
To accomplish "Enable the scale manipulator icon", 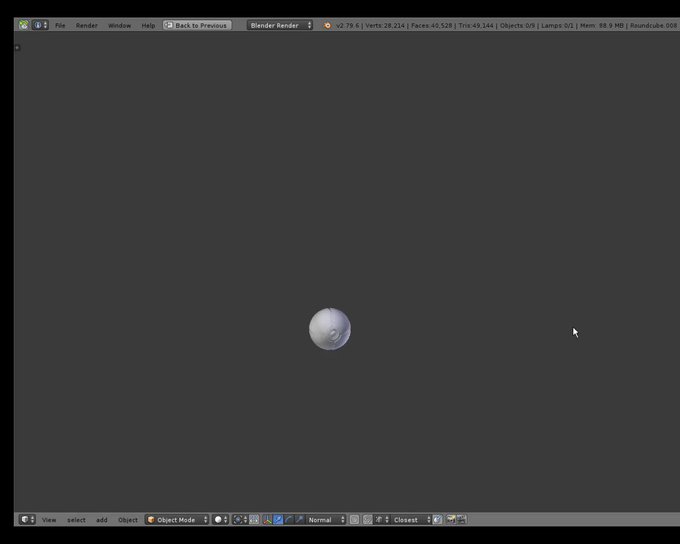I will tap(299, 520).
